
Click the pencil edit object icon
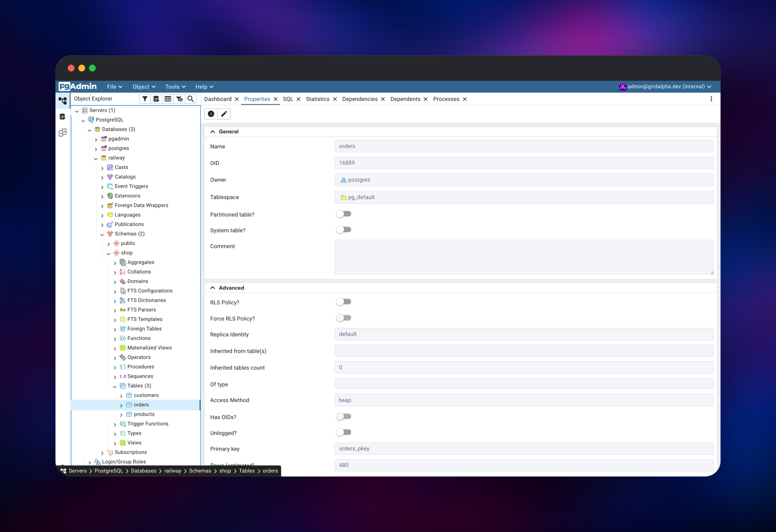tap(224, 114)
